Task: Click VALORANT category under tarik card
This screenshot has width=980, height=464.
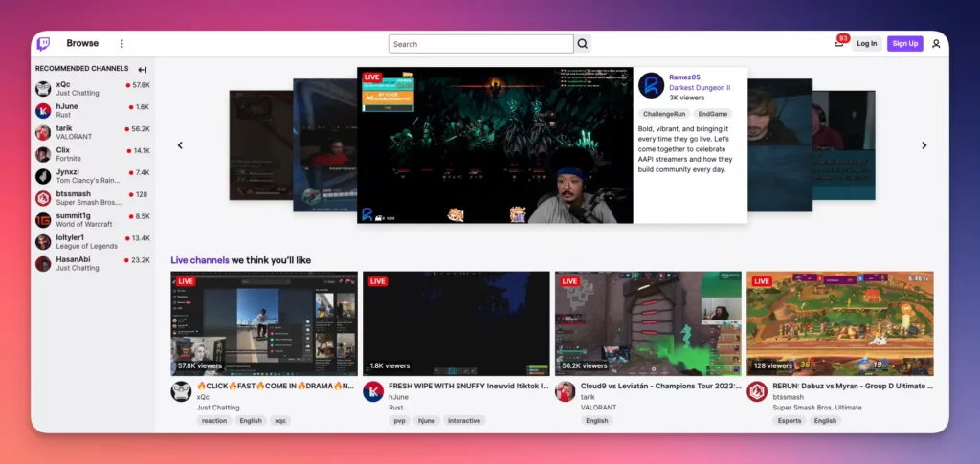Action: 598,408
